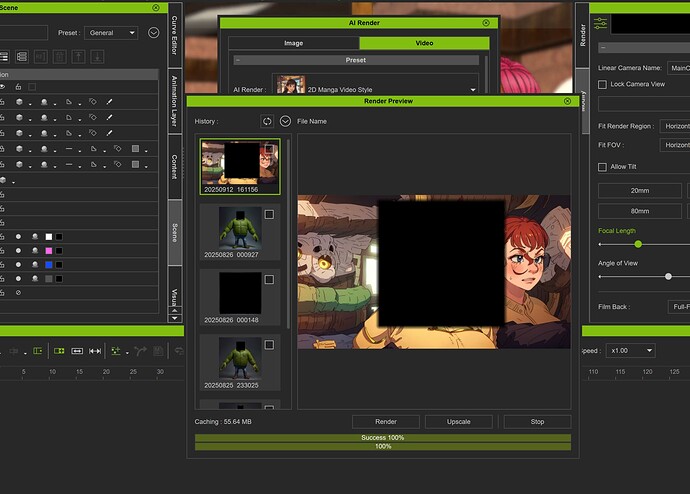Expand the circular chevron beside Scene Preset dropdown

(x=154, y=33)
